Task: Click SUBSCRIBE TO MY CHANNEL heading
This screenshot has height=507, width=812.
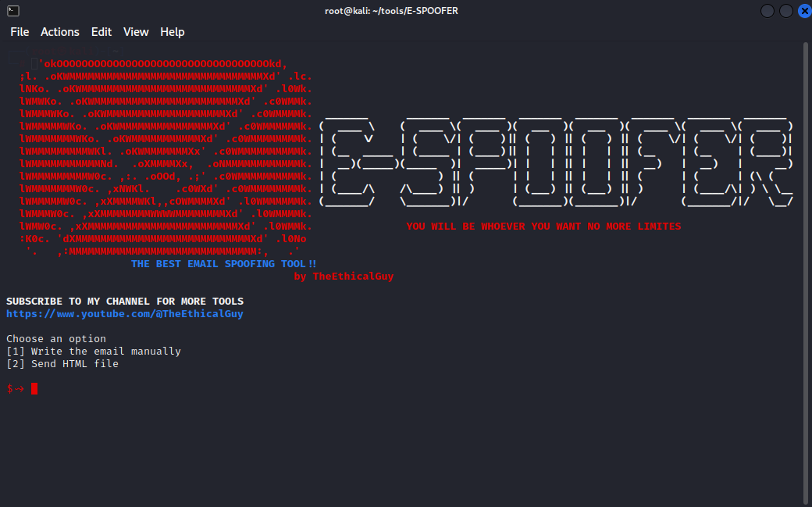Action: (124, 301)
